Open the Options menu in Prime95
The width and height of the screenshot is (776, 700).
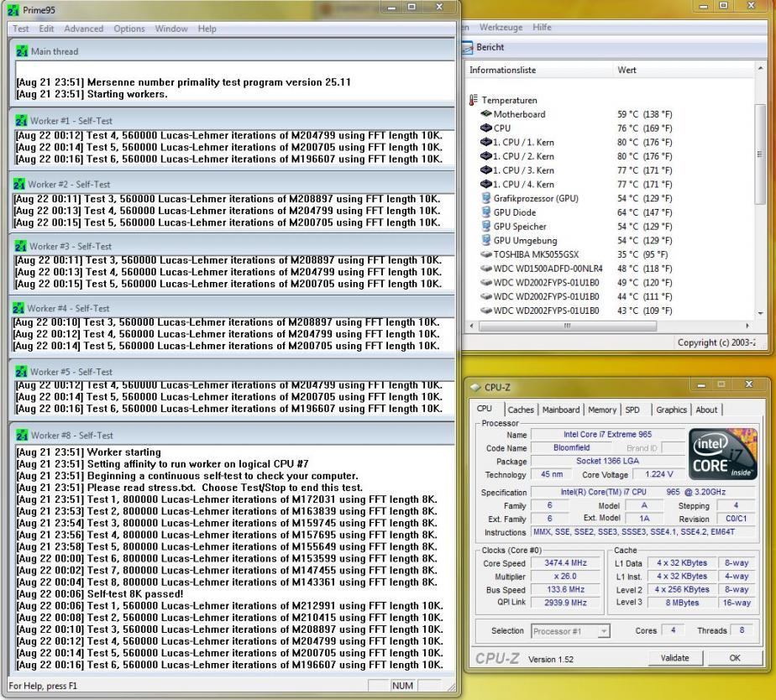[129, 29]
